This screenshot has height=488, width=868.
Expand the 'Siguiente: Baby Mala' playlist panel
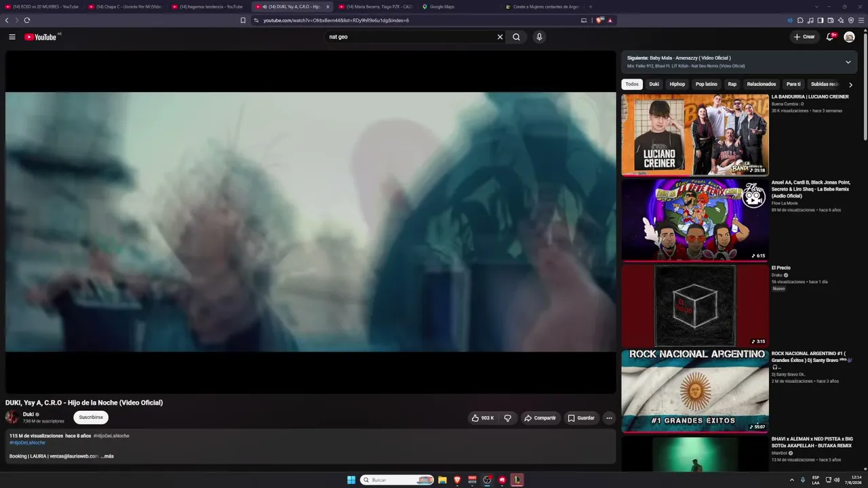[848, 62]
